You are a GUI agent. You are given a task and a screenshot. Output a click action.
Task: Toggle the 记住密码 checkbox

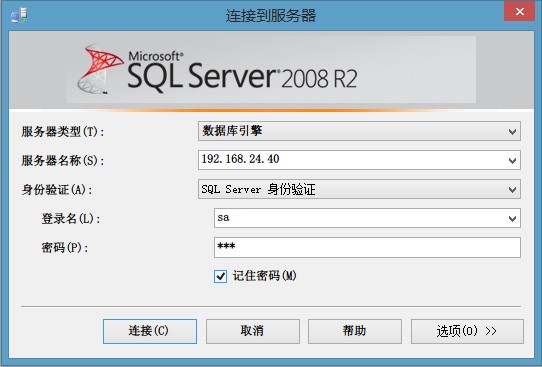click(220, 276)
